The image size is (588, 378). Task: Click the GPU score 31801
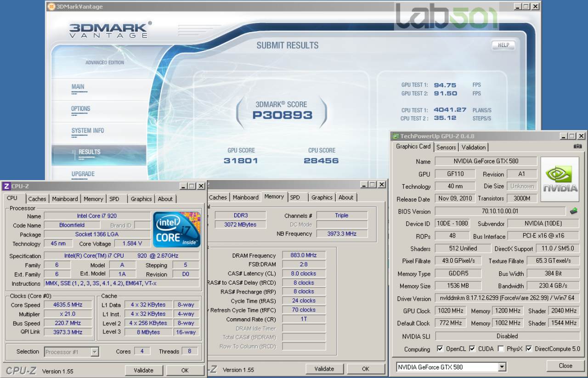click(x=241, y=161)
